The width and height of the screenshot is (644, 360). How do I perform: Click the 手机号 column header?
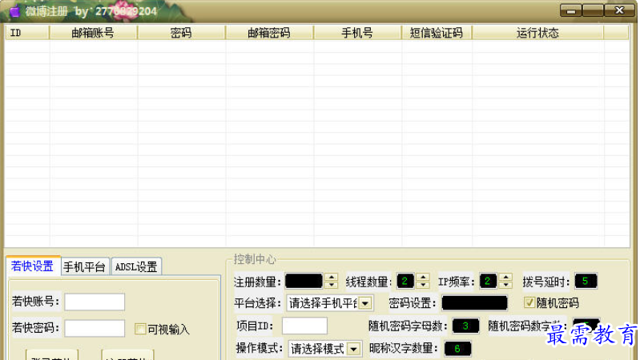(357, 33)
